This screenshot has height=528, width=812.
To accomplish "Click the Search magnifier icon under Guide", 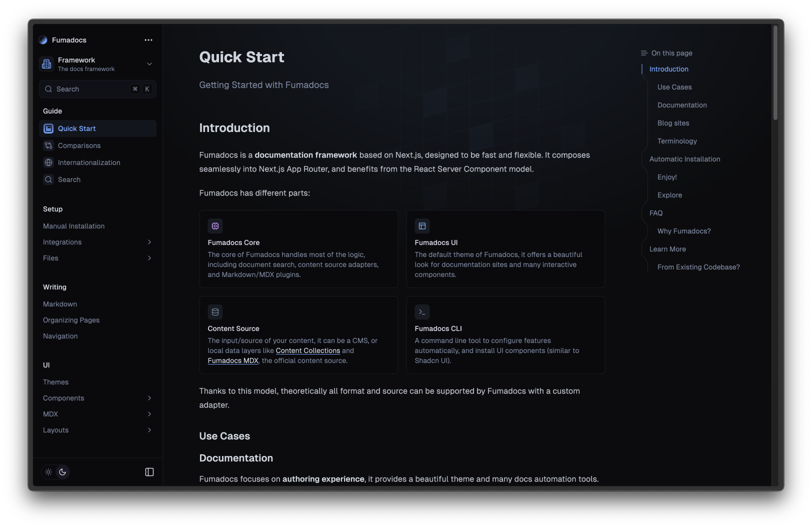I will [x=48, y=179].
